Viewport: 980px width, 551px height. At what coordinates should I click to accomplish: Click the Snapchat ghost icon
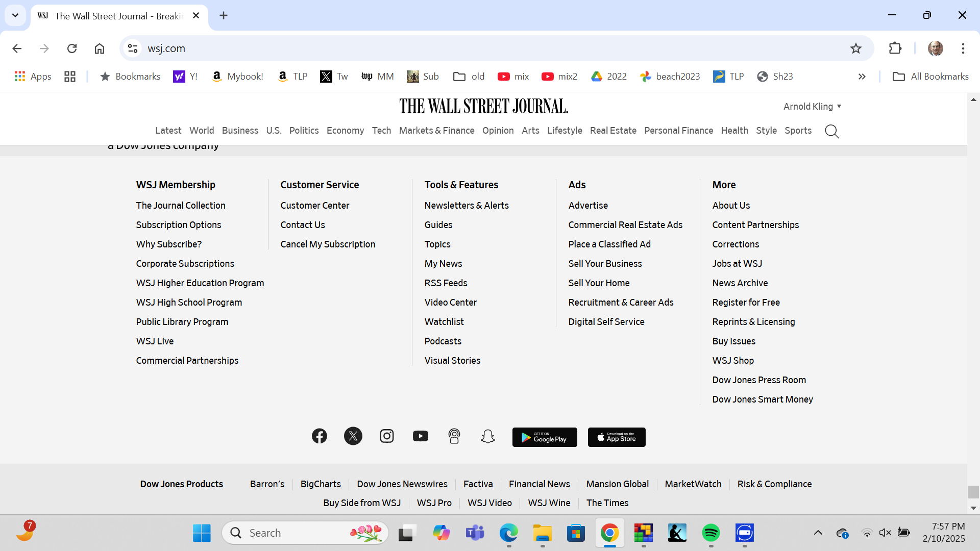click(x=488, y=436)
